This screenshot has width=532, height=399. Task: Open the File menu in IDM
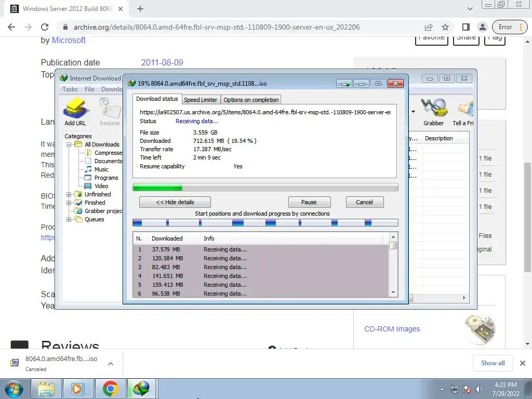89,89
